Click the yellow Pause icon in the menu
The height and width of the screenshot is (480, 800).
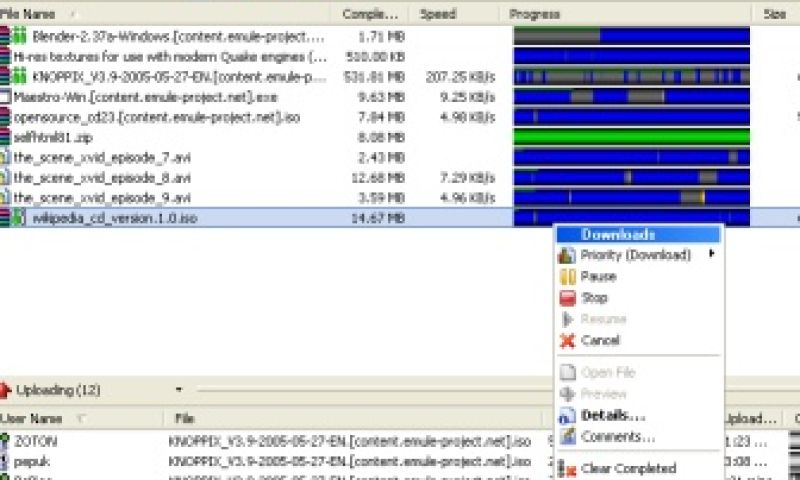pos(567,276)
